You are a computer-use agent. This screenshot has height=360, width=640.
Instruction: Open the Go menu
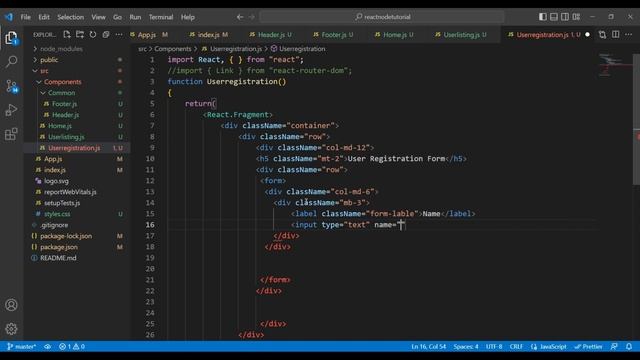[x=118, y=17]
